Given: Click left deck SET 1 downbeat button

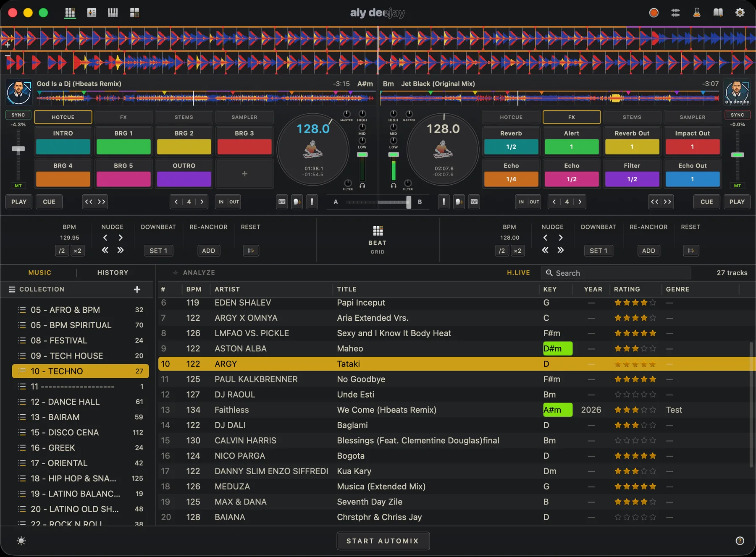Looking at the screenshot, I should [158, 251].
